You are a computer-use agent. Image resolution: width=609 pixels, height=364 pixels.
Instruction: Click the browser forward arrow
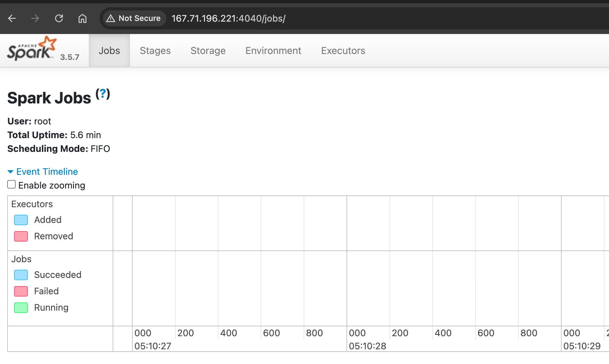coord(35,18)
